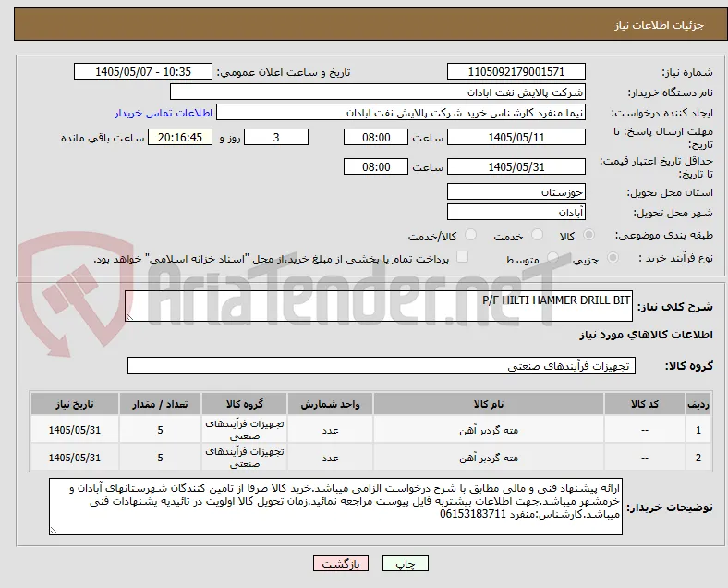Click the request creator name field
Image resolution: width=728 pixels, height=588 pixels.
point(401,113)
